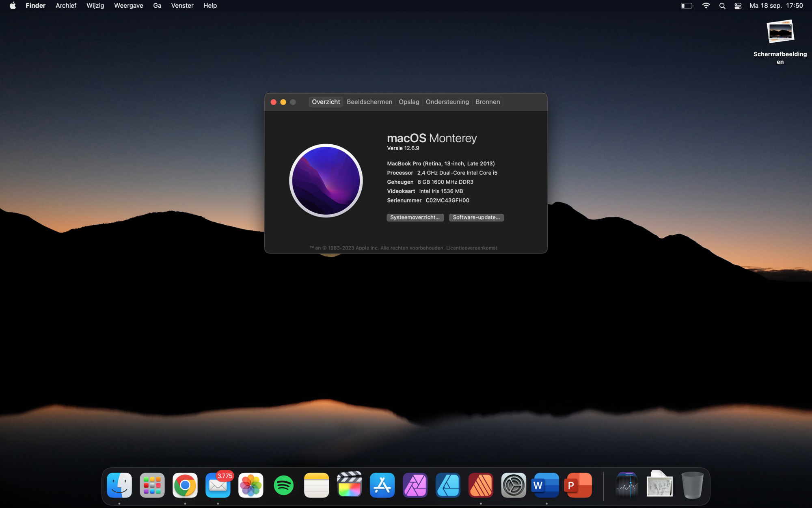Open the Licentieovereenkomst link
The height and width of the screenshot is (508, 812).
click(471, 248)
